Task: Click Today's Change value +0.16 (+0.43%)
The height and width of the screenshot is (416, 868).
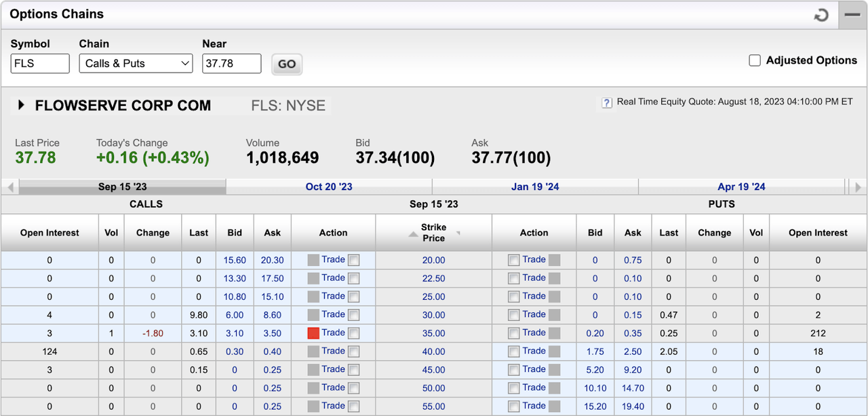Action: coord(153,158)
